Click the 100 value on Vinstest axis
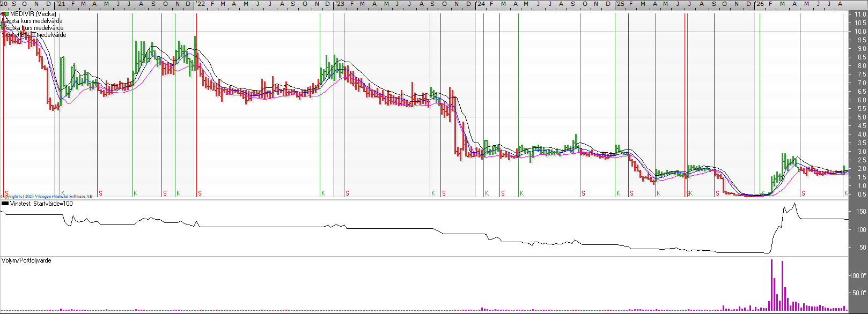Viewport: 868px width, 314px height. pos(861,229)
